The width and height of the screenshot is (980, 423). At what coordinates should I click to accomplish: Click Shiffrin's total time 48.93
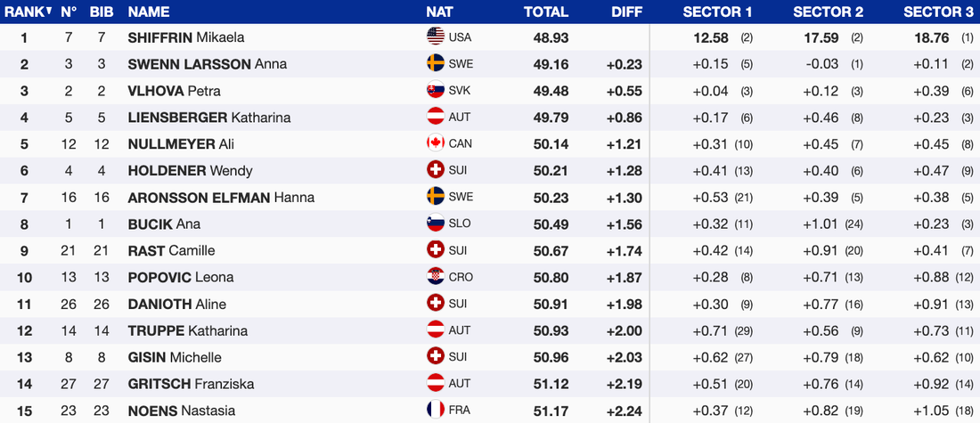[551, 37]
